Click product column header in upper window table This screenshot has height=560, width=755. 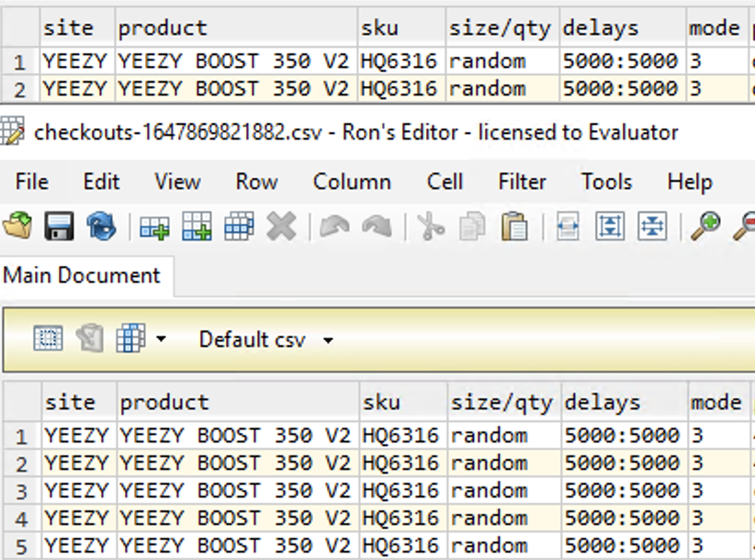pyautogui.click(x=236, y=28)
